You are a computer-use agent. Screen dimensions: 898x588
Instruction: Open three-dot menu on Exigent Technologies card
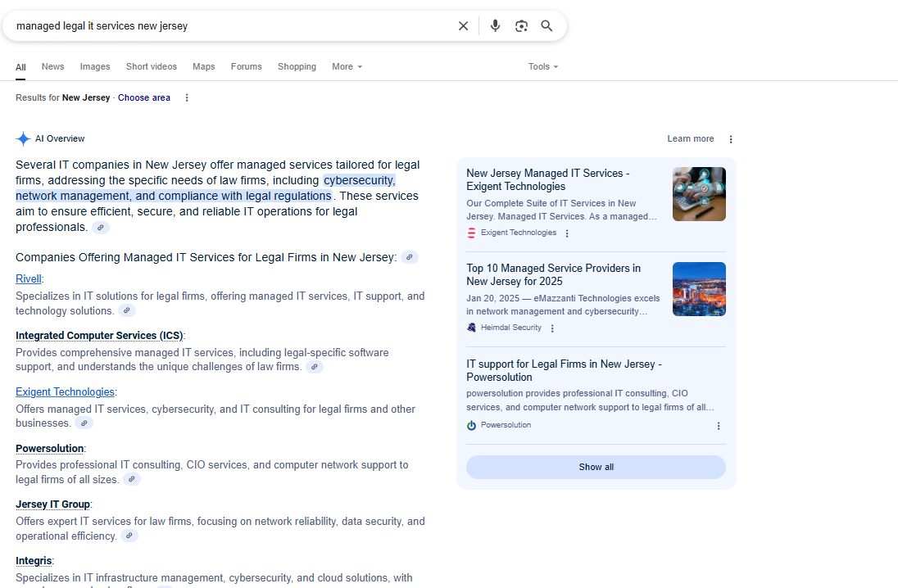[x=567, y=233]
